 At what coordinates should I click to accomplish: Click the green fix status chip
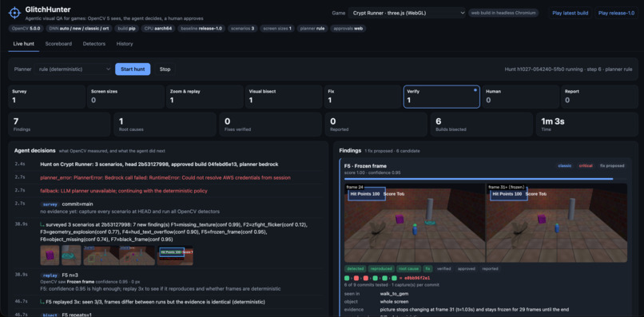point(427,269)
